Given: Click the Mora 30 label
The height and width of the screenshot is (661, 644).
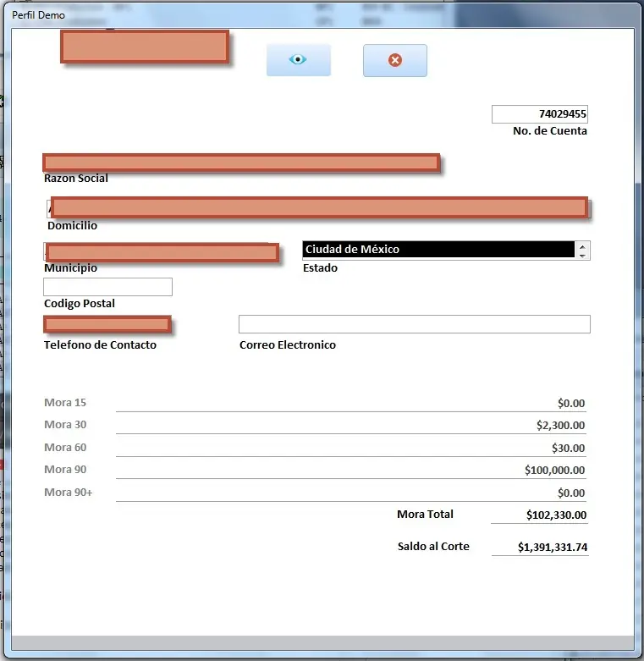Looking at the screenshot, I should tap(65, 425).
